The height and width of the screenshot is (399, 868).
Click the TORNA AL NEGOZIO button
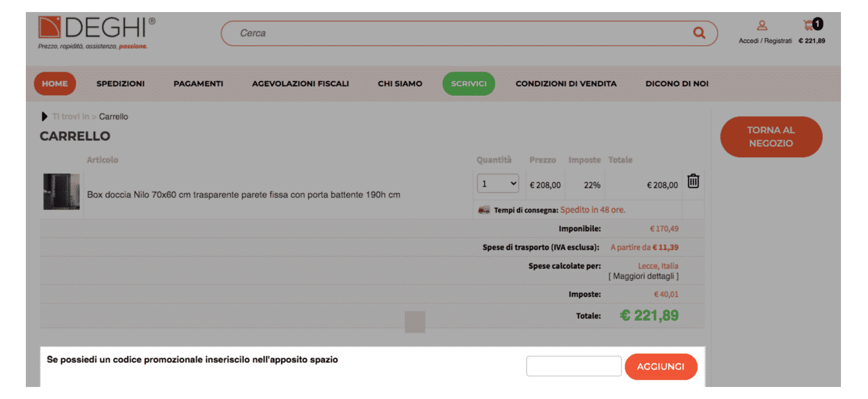tap(771, 137)
